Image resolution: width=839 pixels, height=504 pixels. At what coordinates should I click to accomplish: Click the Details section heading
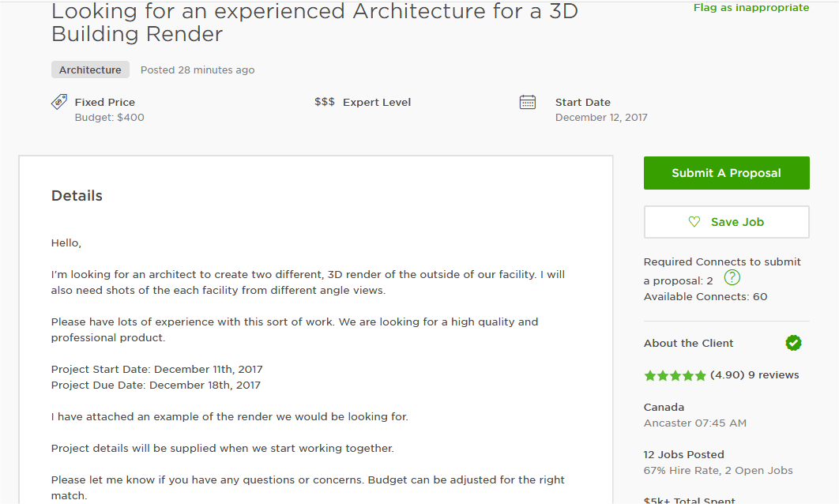(x=77, y=196)
